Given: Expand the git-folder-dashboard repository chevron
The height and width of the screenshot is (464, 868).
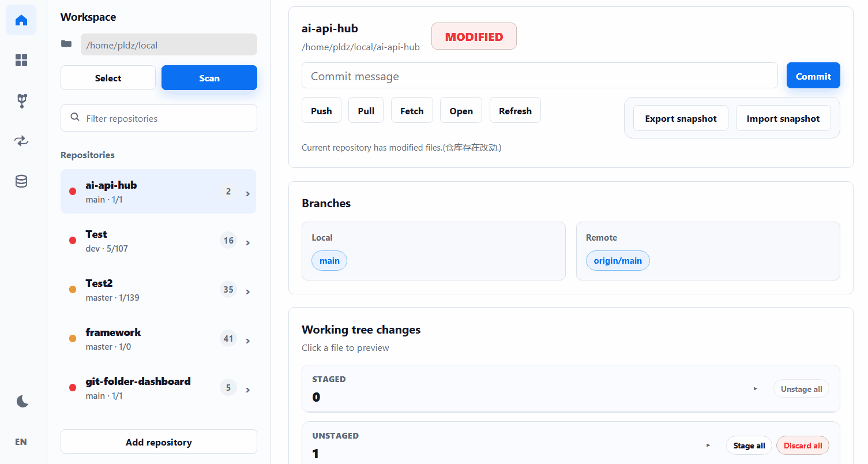Looking at the screenshot, I should tap(247, 390).
